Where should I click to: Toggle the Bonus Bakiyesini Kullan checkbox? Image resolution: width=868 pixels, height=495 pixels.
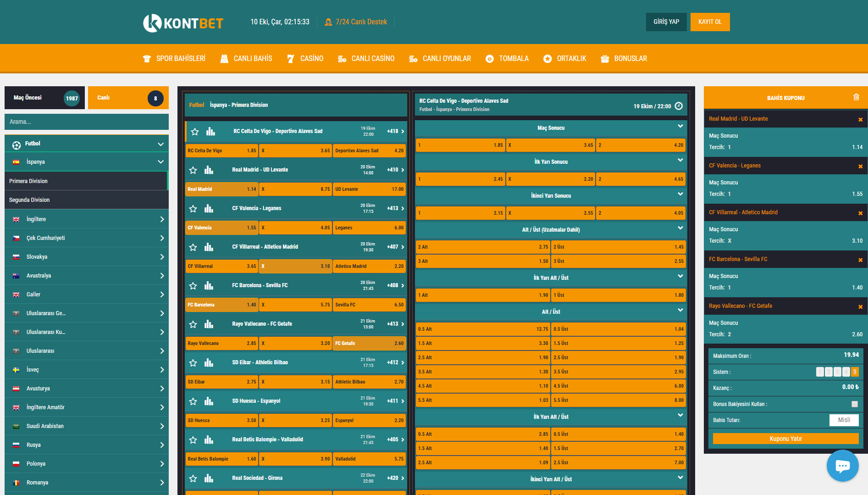click(855, 404)
